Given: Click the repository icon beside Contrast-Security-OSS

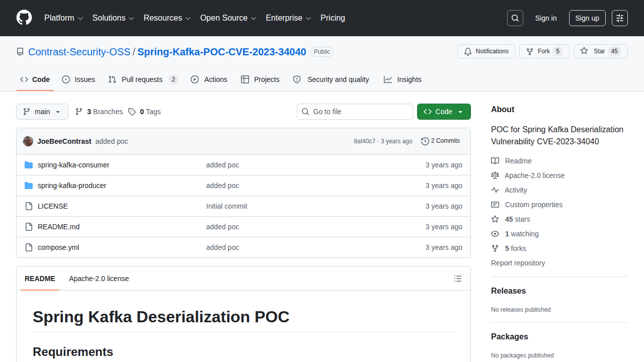Looking at the screenshot, I should 20,52.
